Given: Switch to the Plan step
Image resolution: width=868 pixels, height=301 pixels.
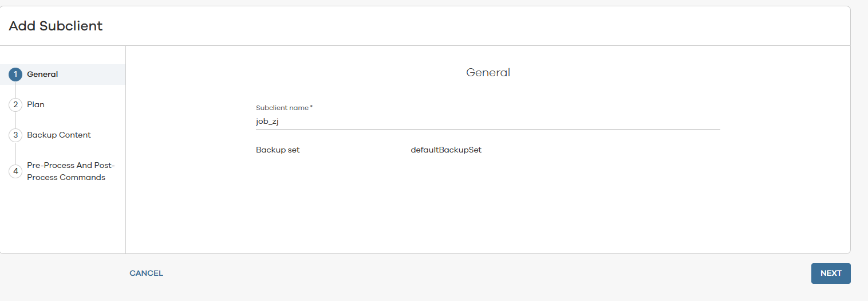Looking at the screenshot, I should pyautogui.click(x=35, y=105).
